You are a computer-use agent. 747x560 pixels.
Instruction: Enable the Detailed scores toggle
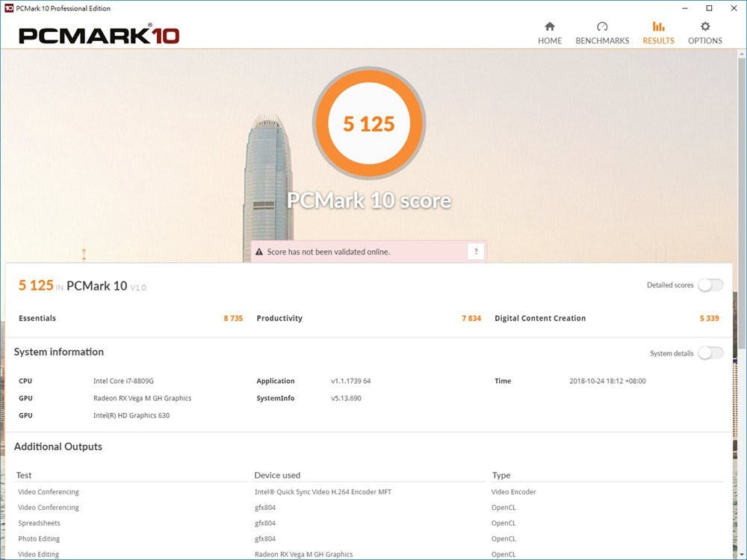[710, 285]
